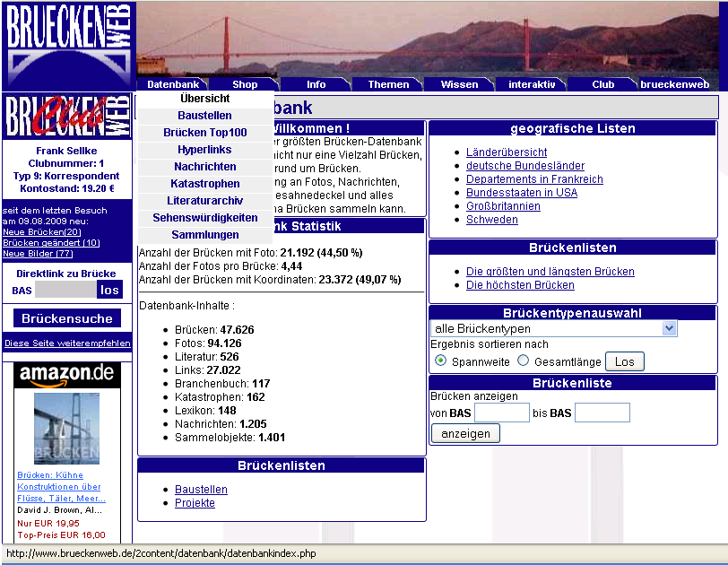This screenshot has width=728, height=565.
Task: Choose Sehenswürdigkeiten menu entry
Action: [x=205, y=218]
